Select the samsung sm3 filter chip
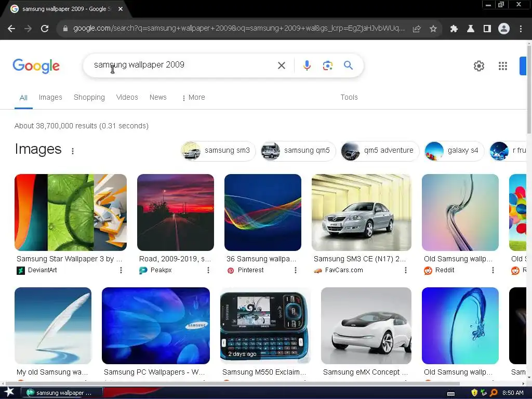The image size is (532, 399). pos(218,151)
